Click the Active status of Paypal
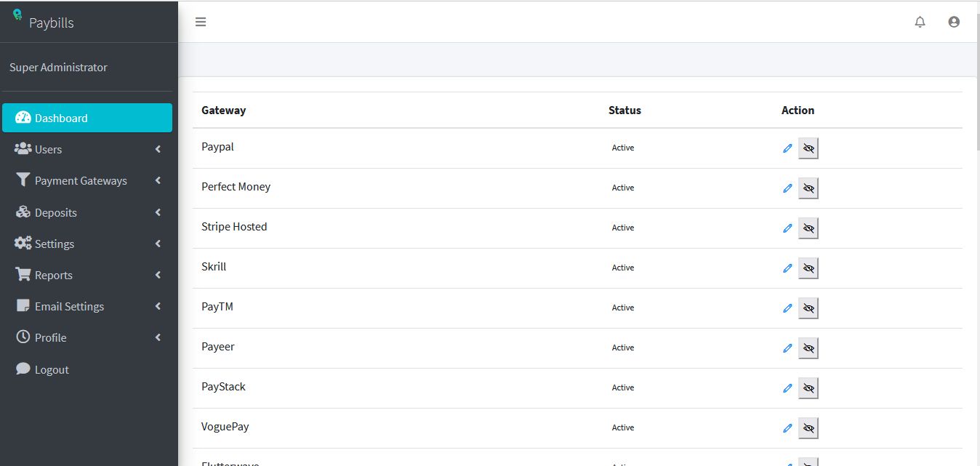Image resolution: width=980 pixels, height=466 pixels. [x=623, y=148]
